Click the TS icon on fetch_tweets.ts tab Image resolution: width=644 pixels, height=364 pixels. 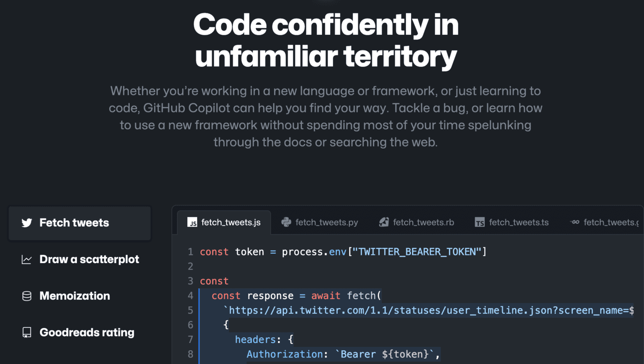[480, 222]
